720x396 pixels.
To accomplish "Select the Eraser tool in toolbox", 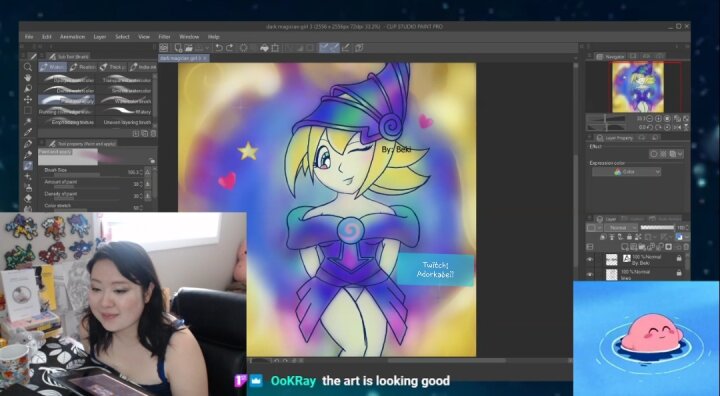I will pyautogui.click(x=28, y=198).
